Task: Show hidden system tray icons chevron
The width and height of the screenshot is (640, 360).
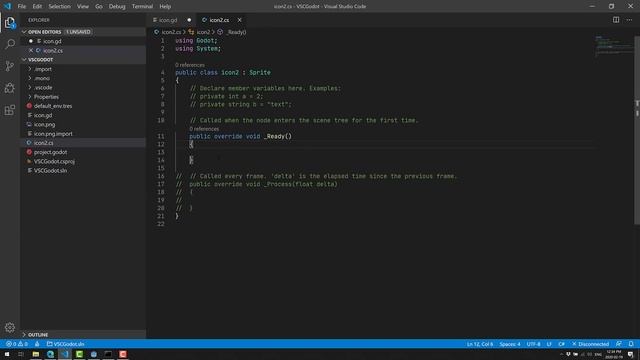Action: click(561, 354)
